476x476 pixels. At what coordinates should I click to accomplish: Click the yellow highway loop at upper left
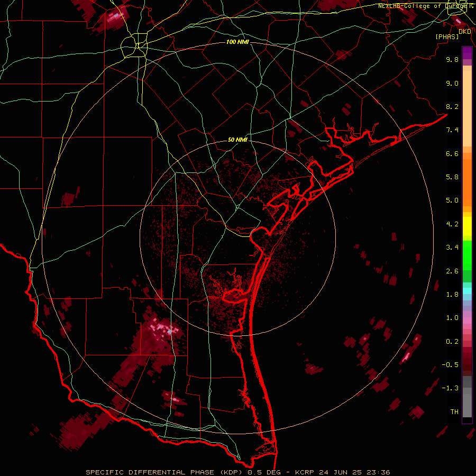pos(134,47)
